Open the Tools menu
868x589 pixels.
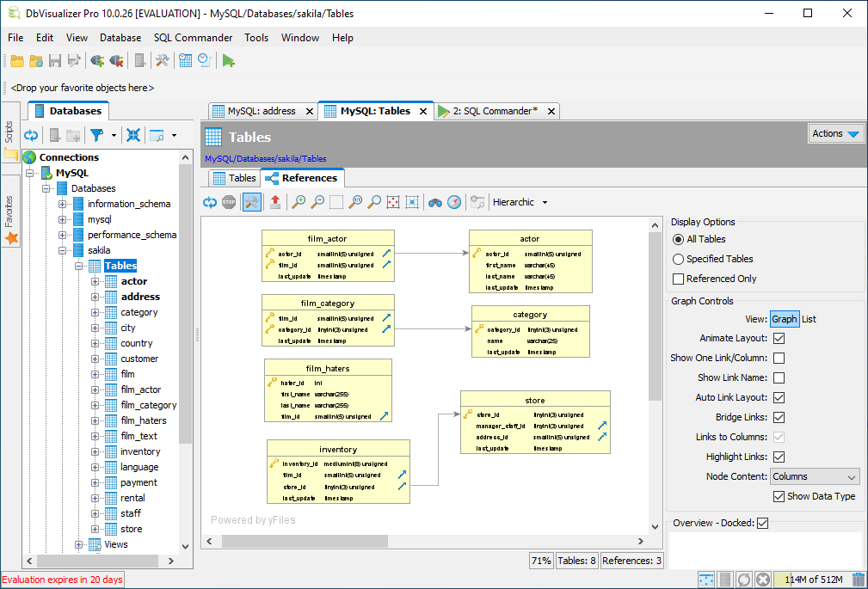pos(256,38)
